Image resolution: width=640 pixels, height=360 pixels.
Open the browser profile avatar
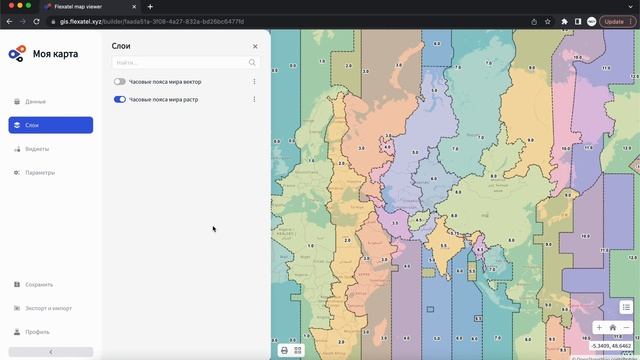click(591, 22)
